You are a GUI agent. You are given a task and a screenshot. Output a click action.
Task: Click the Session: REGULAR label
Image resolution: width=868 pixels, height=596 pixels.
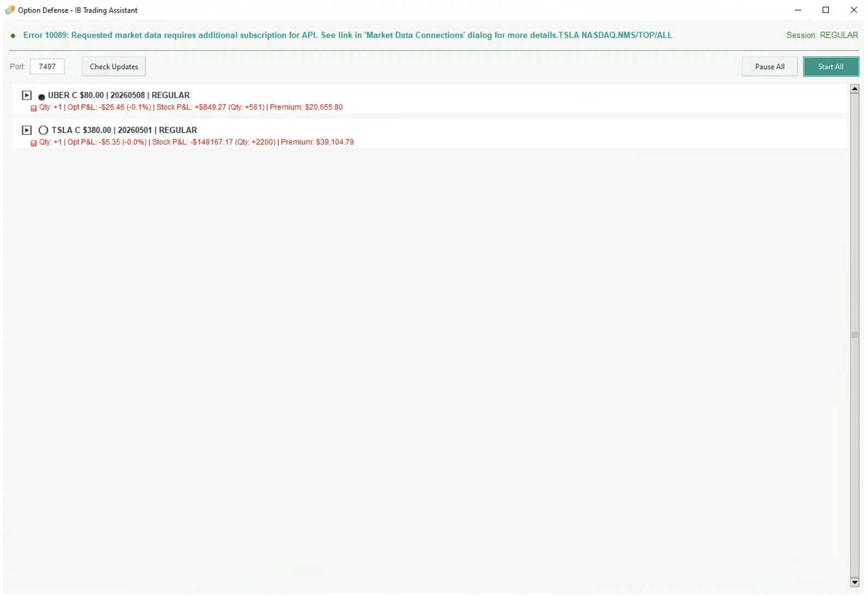822,35
